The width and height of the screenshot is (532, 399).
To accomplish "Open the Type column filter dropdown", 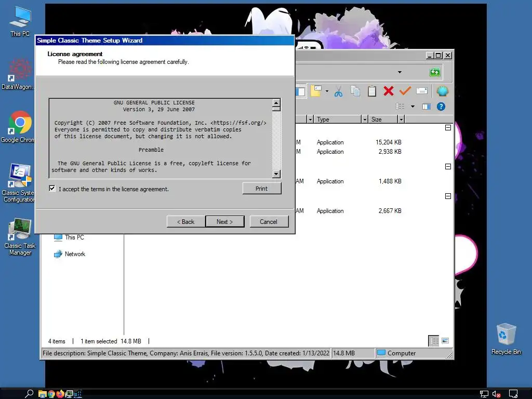I will 365,119.
